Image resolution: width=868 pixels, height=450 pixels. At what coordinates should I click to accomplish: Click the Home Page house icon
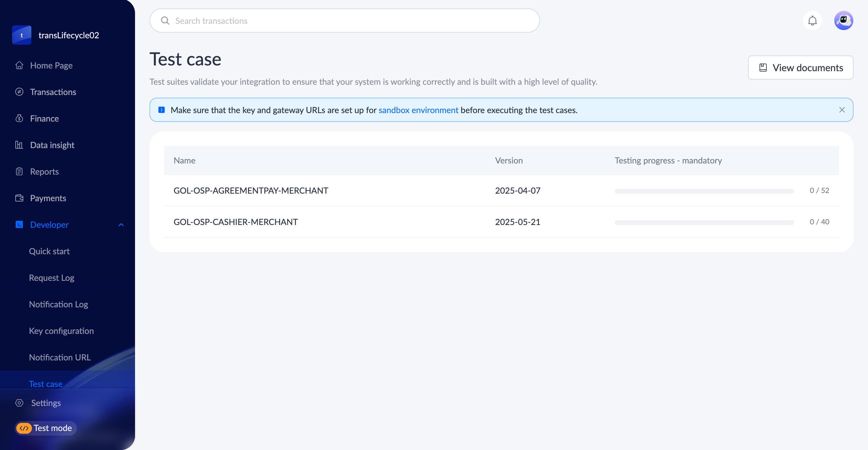tap(19, 65)
